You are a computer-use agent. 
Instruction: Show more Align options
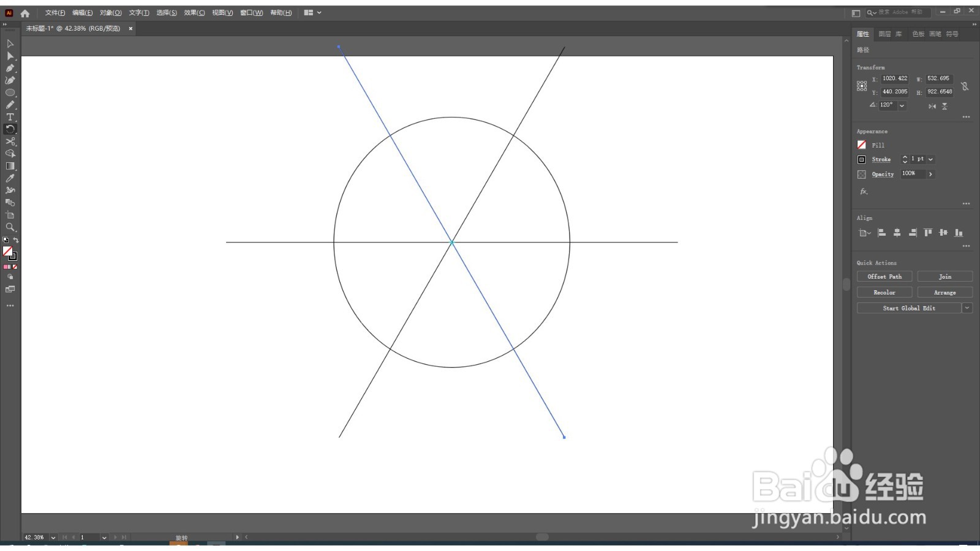pos(966,246)
